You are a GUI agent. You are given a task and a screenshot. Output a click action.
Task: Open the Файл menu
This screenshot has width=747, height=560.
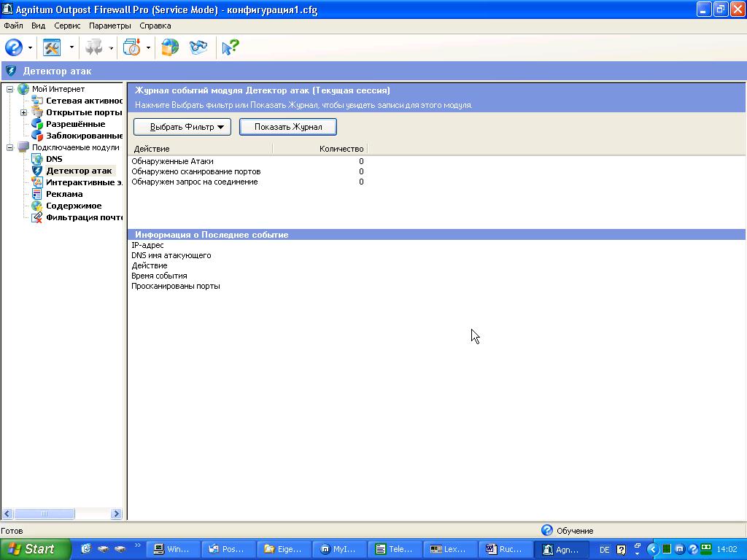tap(13, 26)
